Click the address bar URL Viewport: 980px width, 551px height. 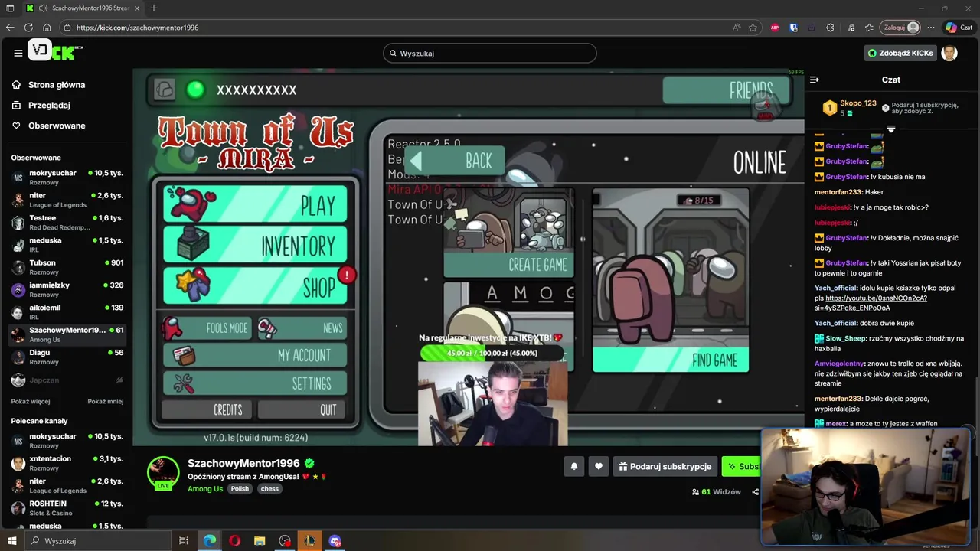[x=137, y=28]
